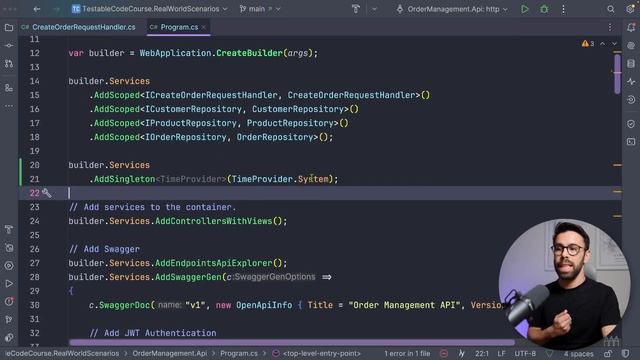
Task: Click 'AddSingleton' on line 21
Action: tap(124, 179)
